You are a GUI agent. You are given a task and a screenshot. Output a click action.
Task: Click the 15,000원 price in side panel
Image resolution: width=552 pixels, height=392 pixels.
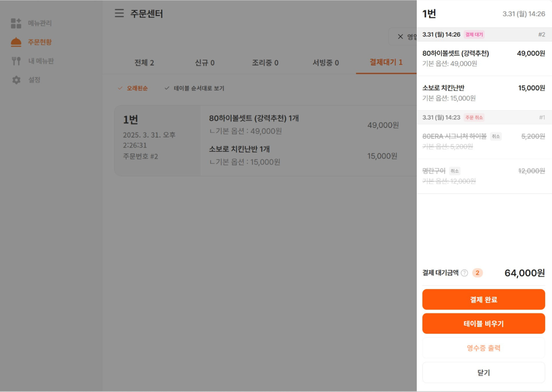click(532, 88)
